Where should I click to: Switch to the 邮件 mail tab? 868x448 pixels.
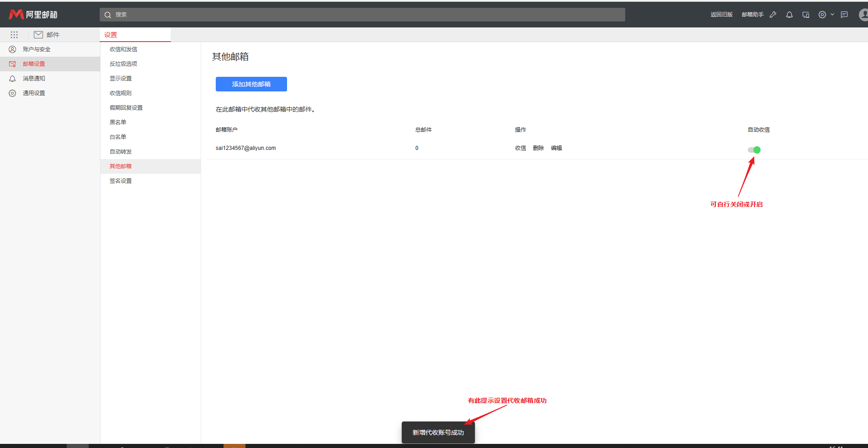(x=47, y=35)
